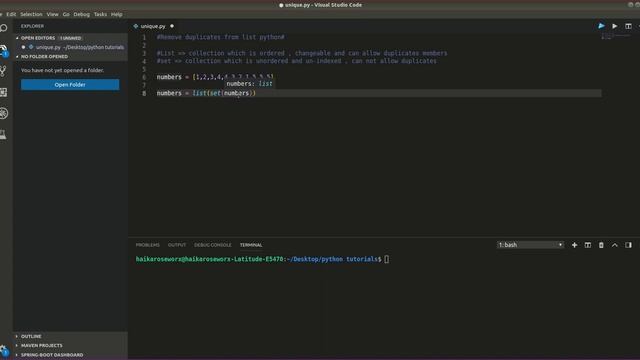
Task: Select unique.py in Open Editors list
Action: coord(71,47)
